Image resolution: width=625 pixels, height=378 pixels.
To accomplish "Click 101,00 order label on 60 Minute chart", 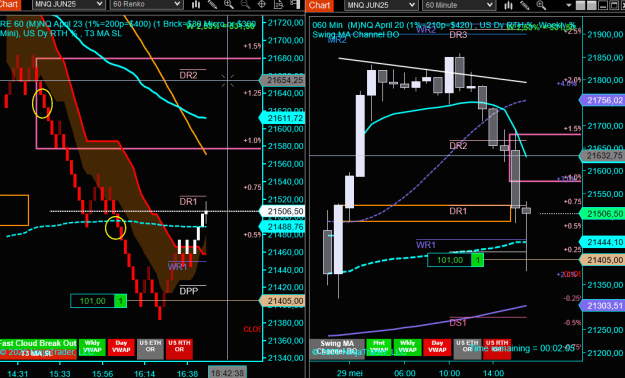I will (450, 260).
